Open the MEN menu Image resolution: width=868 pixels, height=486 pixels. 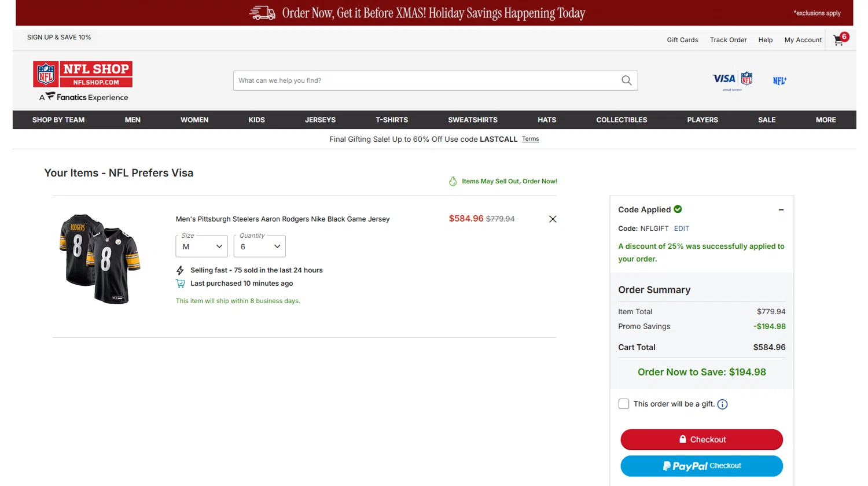133,120
